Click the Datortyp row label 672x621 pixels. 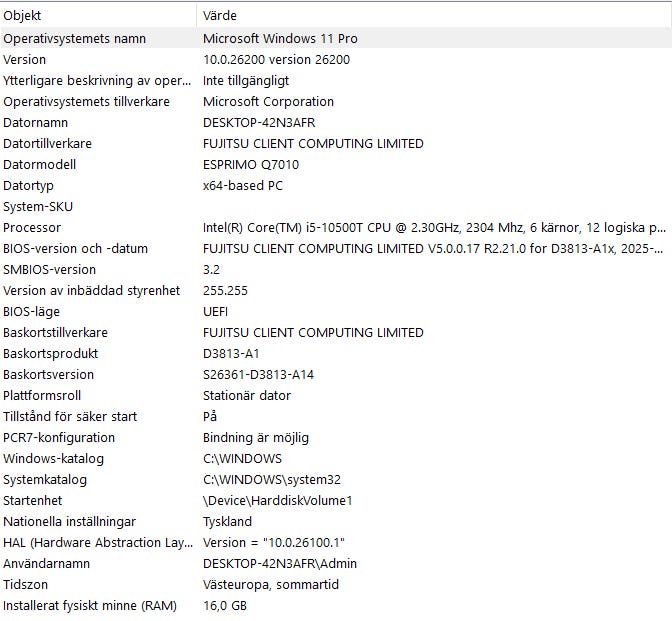tap(28, 186)
